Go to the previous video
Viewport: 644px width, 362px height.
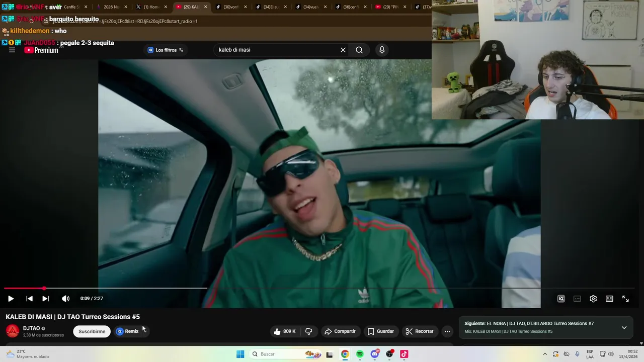[29, 299]
